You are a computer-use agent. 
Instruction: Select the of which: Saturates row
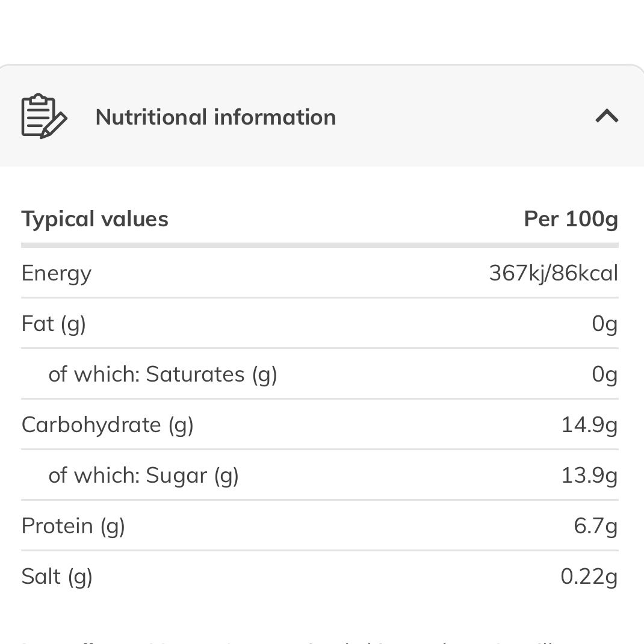[x=320, y=374]
